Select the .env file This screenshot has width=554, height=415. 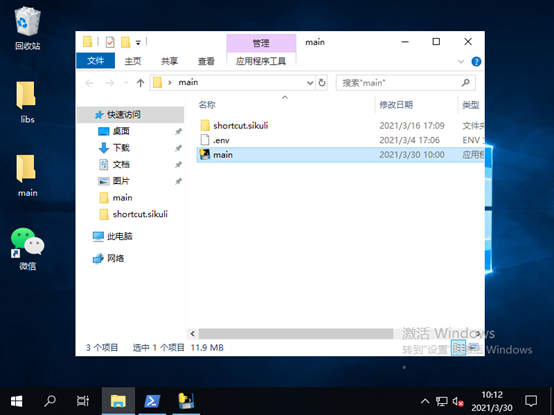[221, 140]
